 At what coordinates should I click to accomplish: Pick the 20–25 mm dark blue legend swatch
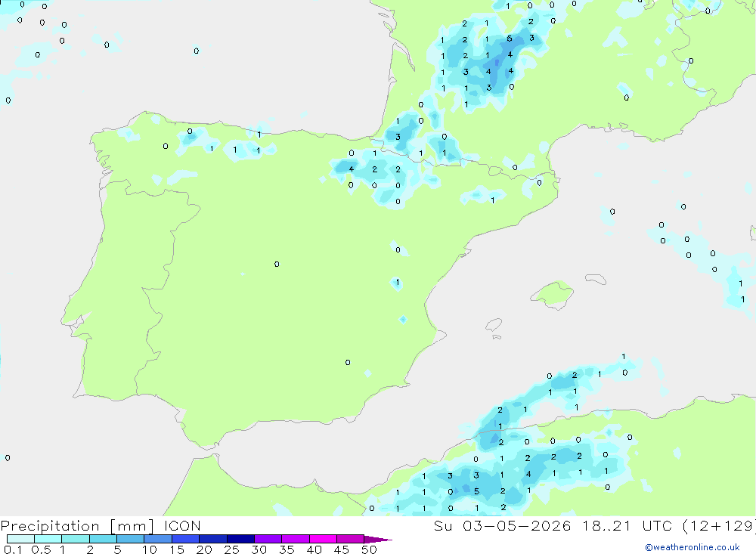point(213,539)
